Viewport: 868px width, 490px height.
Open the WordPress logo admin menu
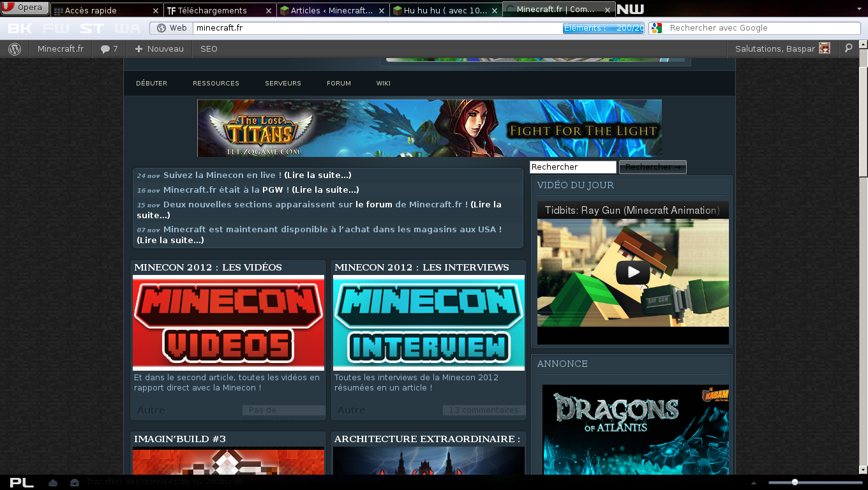tap(15, 49)
